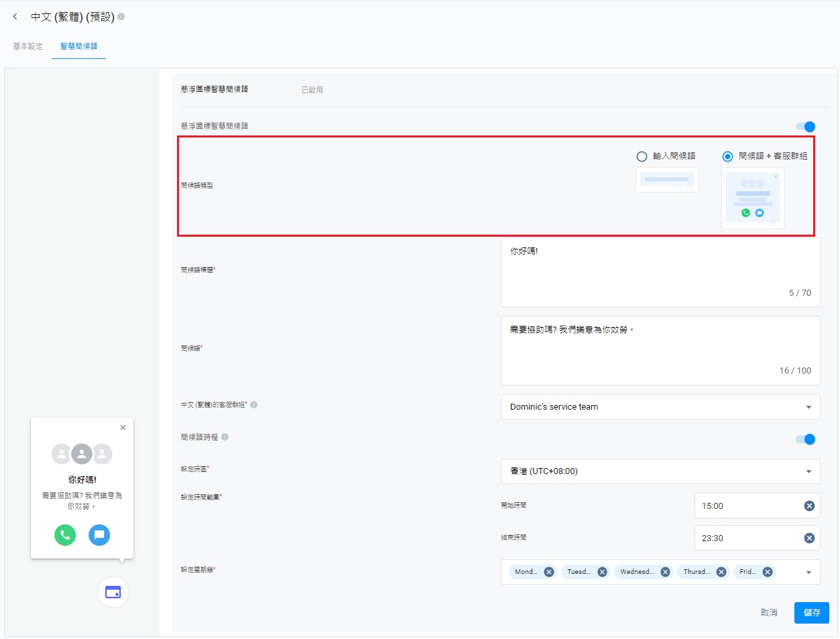The height and width of the screenshot is (639, 840).
Task: Switch to the 基本設定 tab
Action: click(x=27, y=46)
